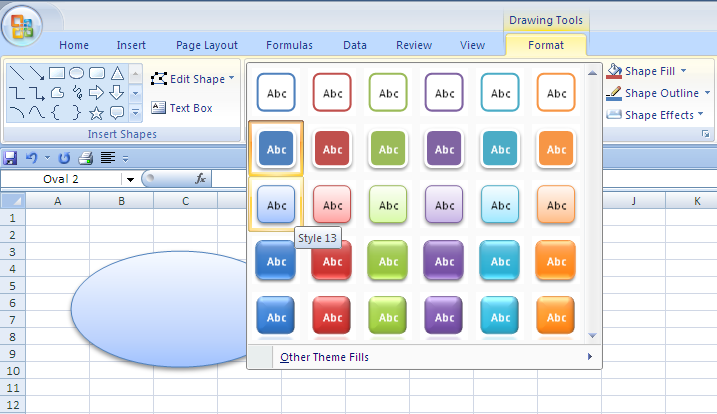
Task: Choose the 5-point star shape
Action: coord(97,112)
